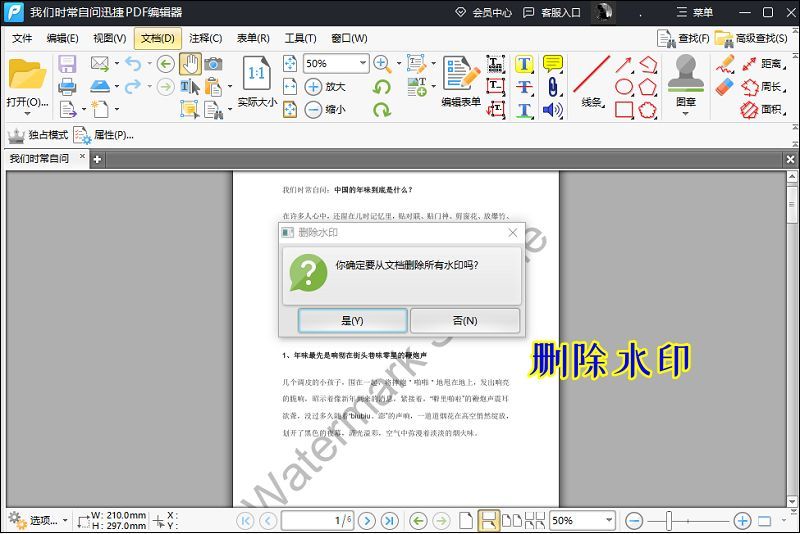Viewport: 800px width, 534px height.
Task: Go to the next page
Action: tap(366, 520)
